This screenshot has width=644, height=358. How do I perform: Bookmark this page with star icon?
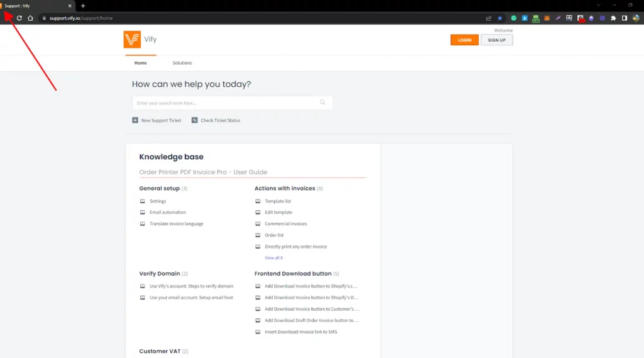500,18
